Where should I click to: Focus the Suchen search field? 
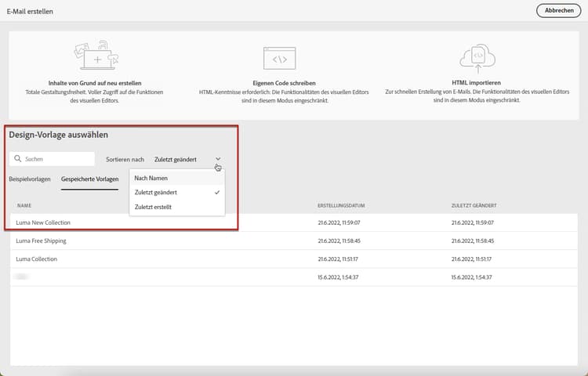[52, 159]
